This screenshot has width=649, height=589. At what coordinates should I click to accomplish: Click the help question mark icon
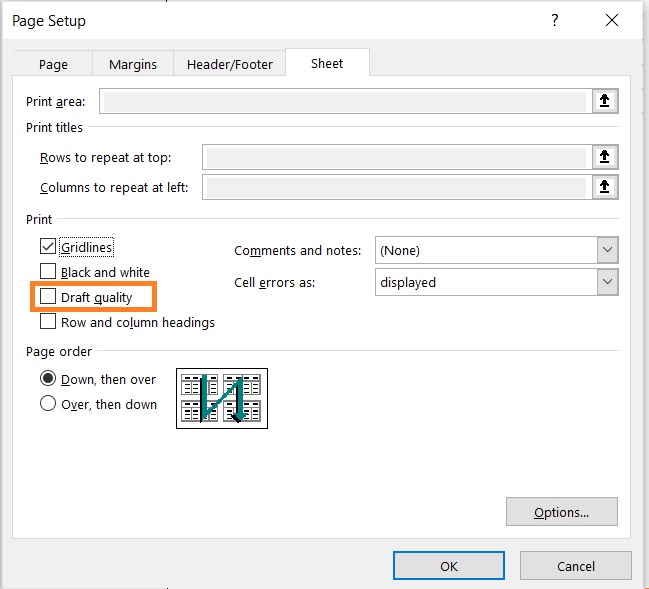pos(555,20)
